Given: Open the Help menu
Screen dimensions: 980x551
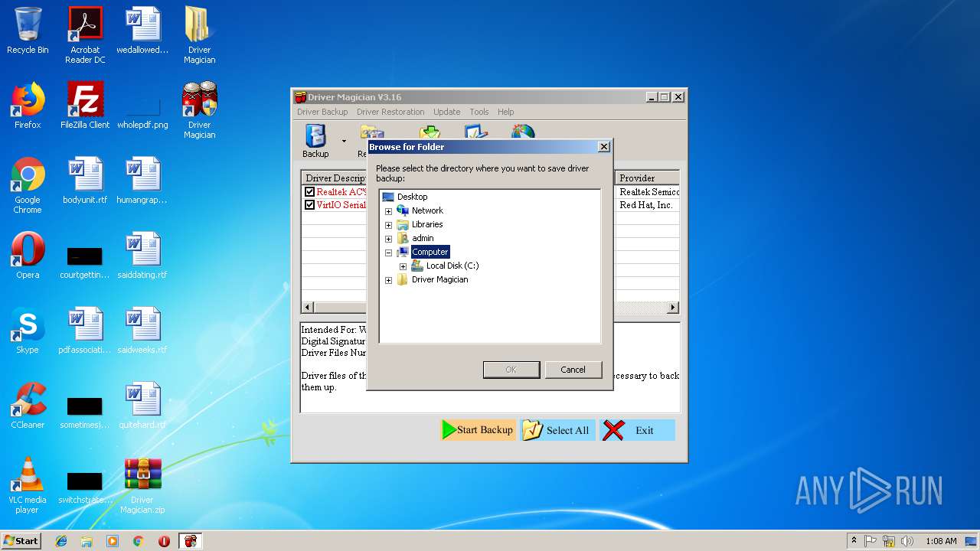Looking at the screenshot, I should pyautogui.click(x=506, y=112).
